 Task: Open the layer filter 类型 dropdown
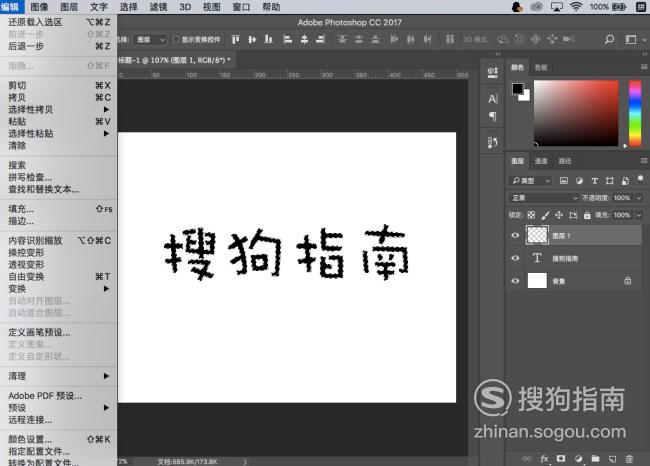[x=530, y=181]
